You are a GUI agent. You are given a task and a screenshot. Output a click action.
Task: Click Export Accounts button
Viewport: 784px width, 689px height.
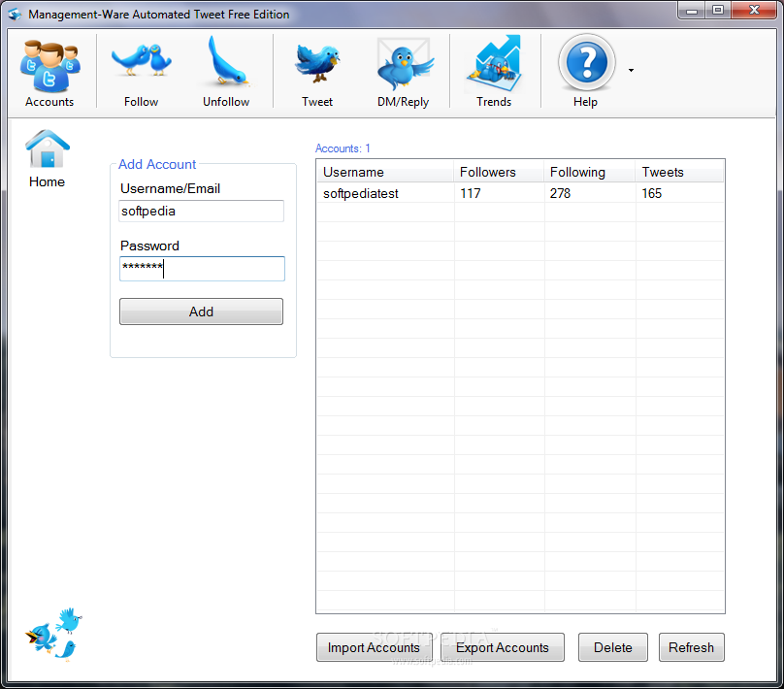point(502,647)
